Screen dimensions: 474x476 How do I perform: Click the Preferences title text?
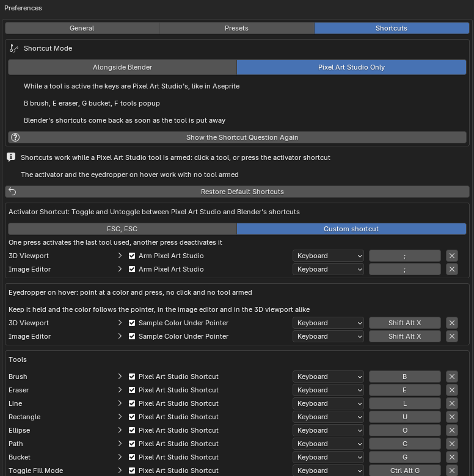tap(23, 8)
